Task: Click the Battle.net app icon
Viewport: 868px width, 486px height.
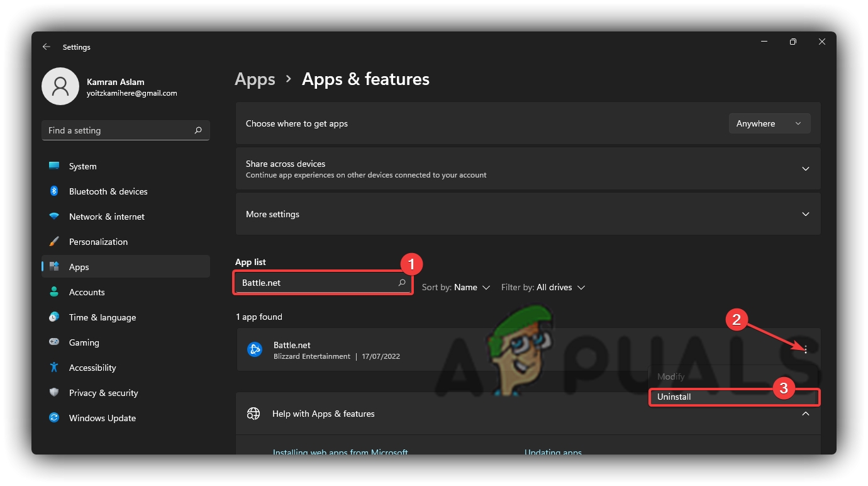Action: [x=254, y=350]
